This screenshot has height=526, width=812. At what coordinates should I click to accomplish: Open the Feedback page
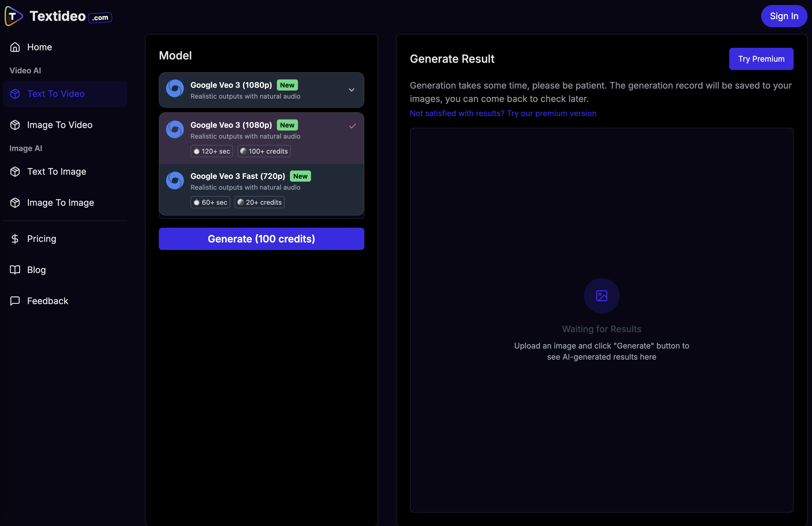[65, 301]
